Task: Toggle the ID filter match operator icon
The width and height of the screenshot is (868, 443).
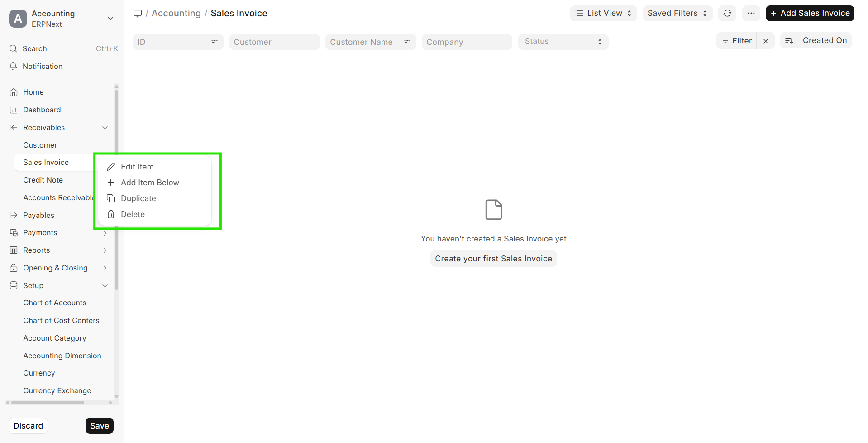Action: 215,42
